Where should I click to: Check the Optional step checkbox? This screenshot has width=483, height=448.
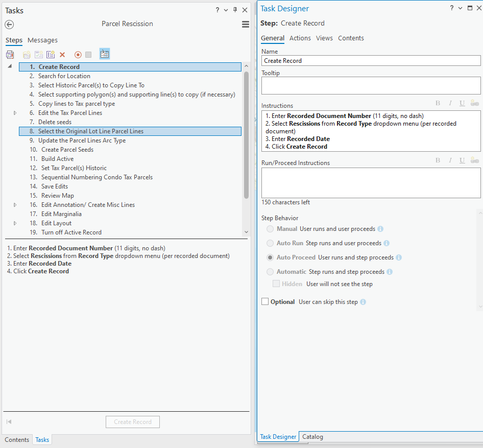pos(265,301)
